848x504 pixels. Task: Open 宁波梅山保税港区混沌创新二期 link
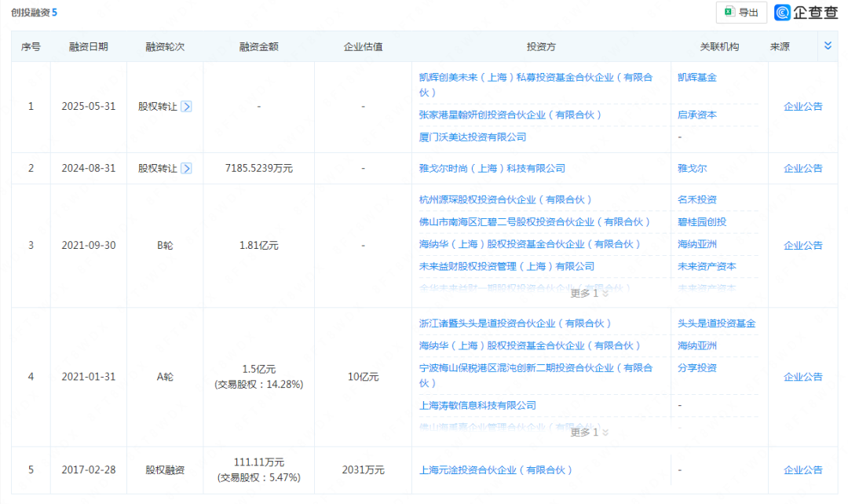[x=535, y=375]
